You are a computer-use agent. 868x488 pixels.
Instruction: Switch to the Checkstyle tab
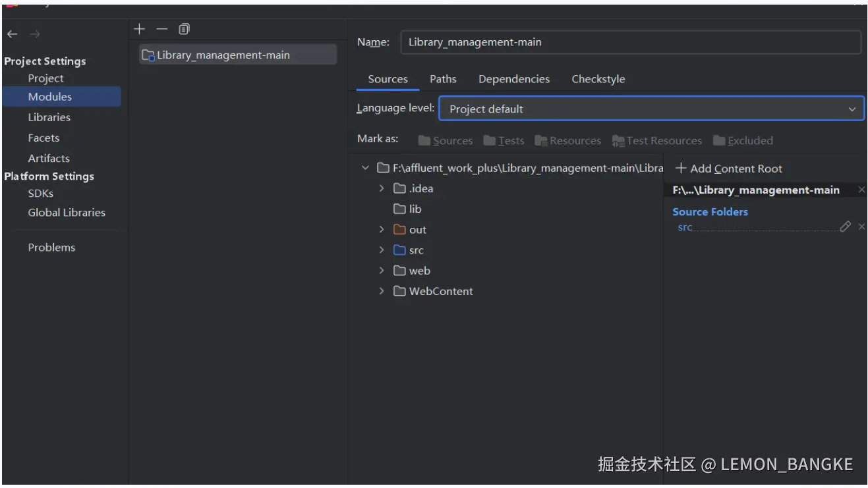598,79
